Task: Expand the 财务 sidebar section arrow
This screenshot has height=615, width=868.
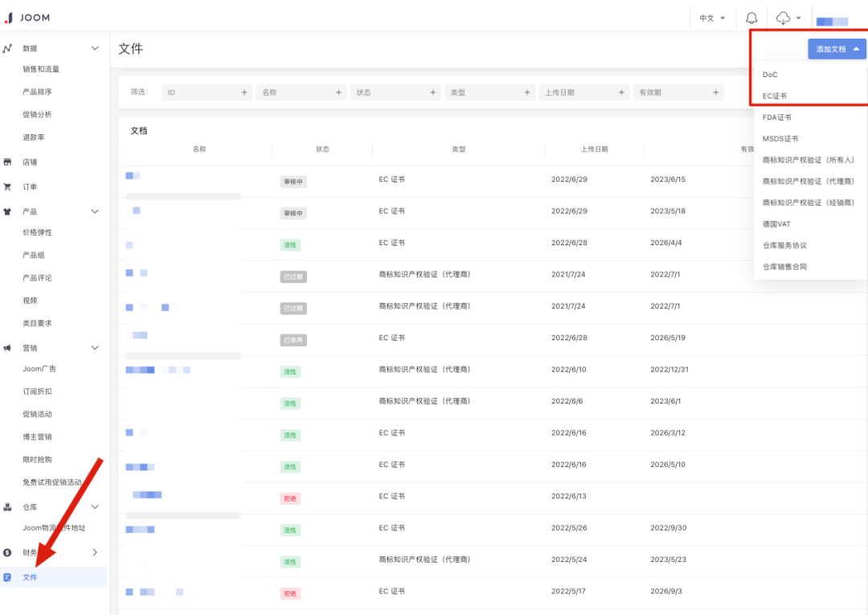Action: (x=95, y=552)
